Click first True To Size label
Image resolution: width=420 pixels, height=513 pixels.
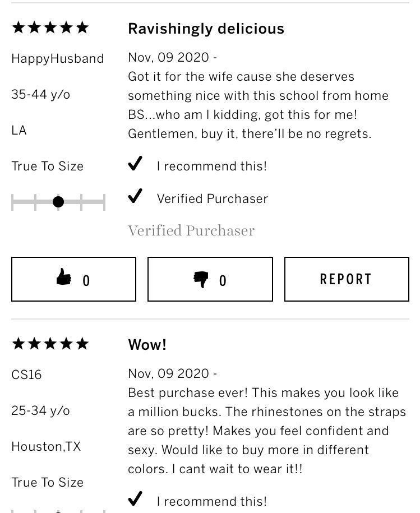coord(48,166)
